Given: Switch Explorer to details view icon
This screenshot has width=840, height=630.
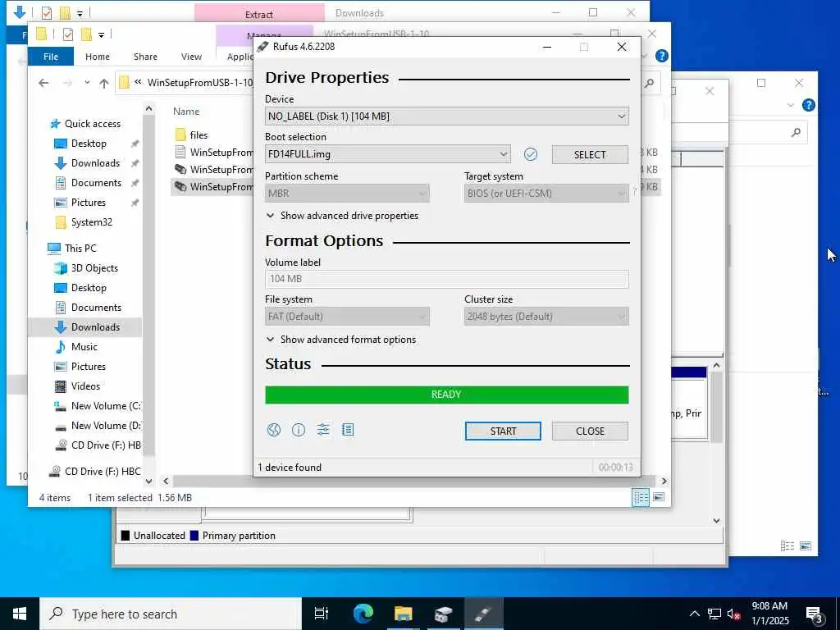Looking at the screenshot, I should tap(641, 497).
